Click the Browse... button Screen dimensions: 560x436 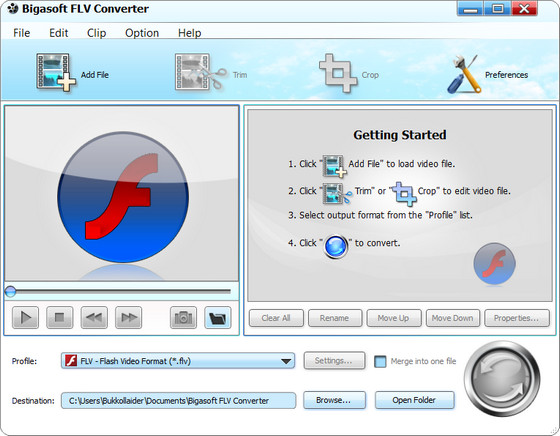click(334, 400)
